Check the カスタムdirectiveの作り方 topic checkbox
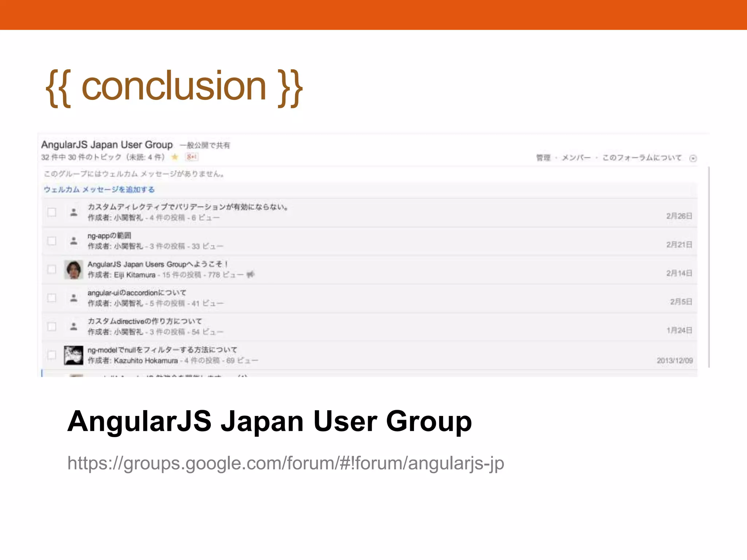 coord(52,326)
